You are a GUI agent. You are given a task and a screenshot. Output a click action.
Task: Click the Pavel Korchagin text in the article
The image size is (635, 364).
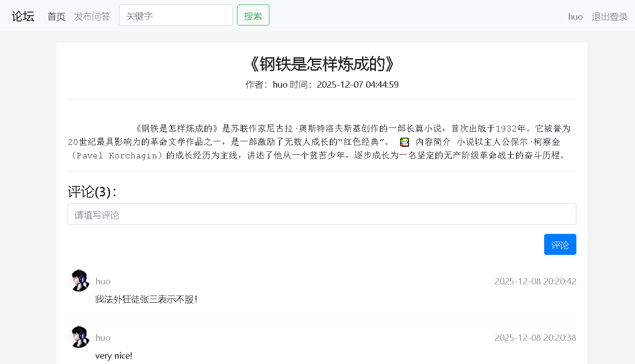117,156
